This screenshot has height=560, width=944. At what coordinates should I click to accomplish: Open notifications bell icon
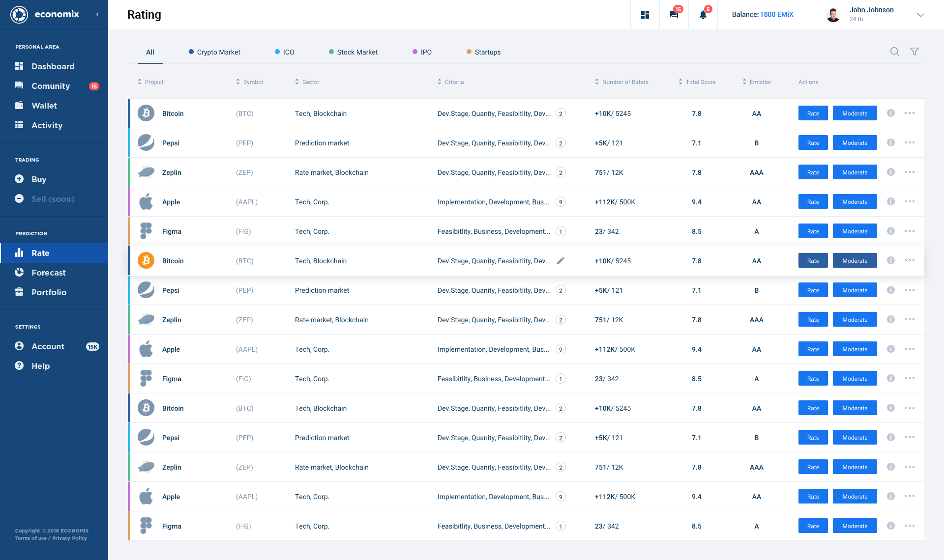(x=703, y=15)
